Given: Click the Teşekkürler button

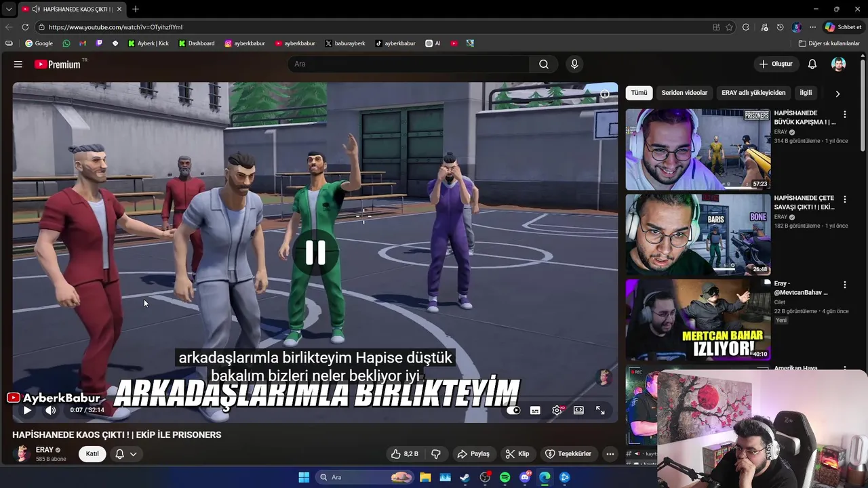Looking at the screenshot, I should click(568, 454).
